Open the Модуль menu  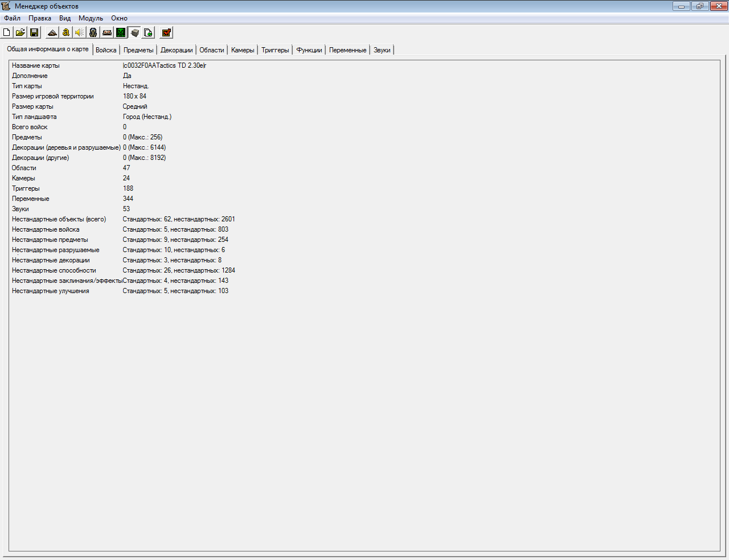tap(91, 18)
